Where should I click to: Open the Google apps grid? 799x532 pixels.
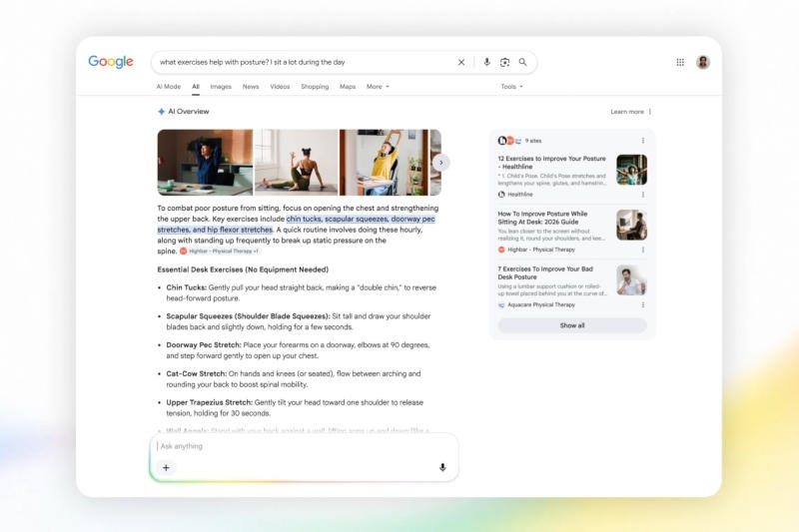click(x=680, y=62)
